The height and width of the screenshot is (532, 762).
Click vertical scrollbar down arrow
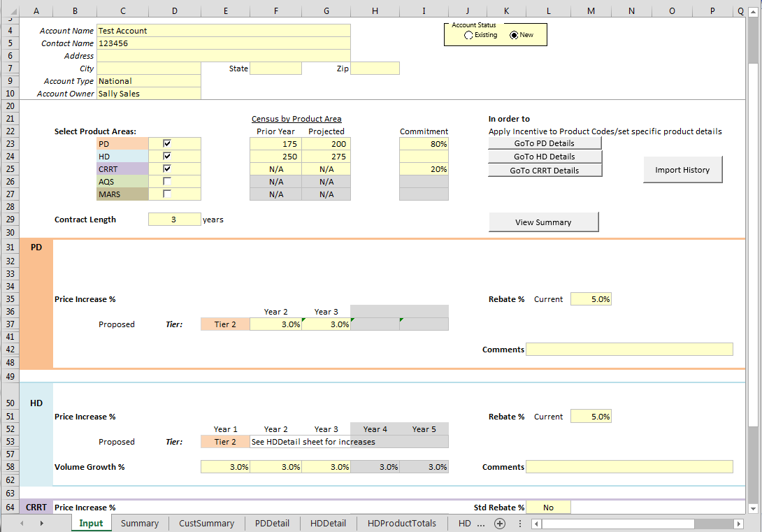pos(753,509)
